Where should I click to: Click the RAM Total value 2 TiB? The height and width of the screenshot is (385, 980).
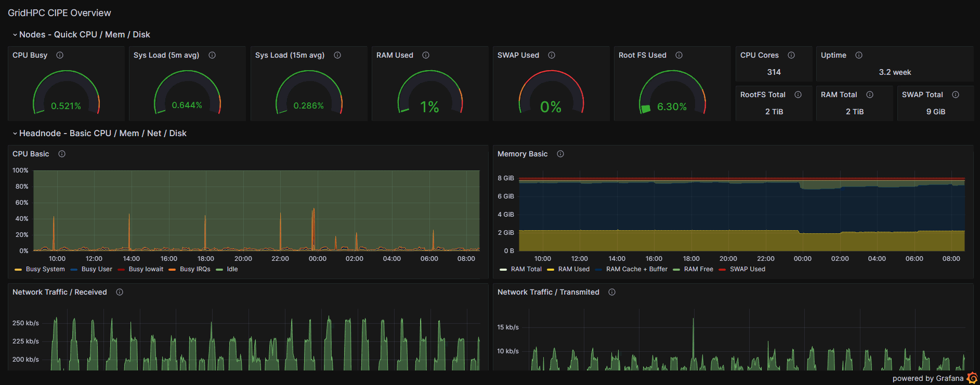click(x=855, y=112)
